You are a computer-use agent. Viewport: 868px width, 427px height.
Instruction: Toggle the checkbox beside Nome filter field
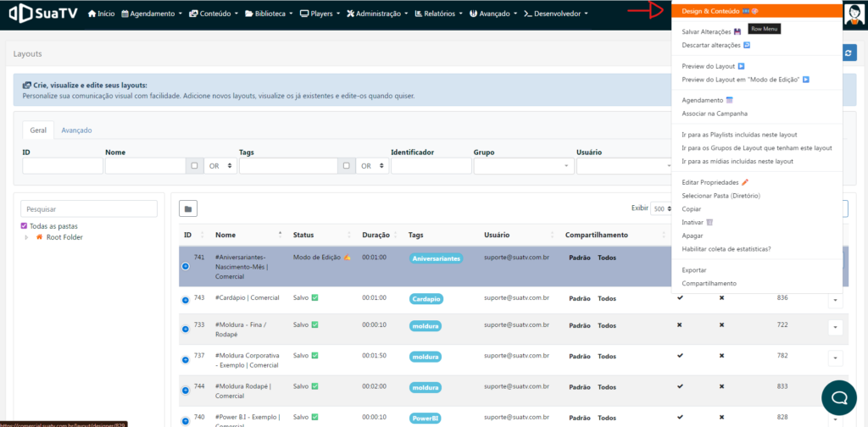[194, 166]
